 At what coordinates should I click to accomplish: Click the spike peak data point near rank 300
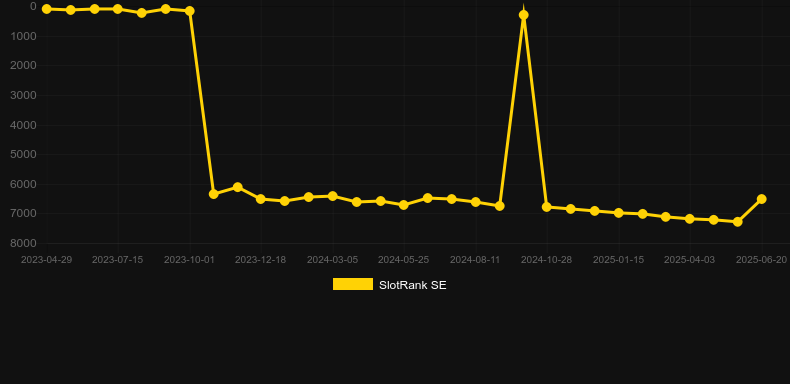[x=523, y=15]
